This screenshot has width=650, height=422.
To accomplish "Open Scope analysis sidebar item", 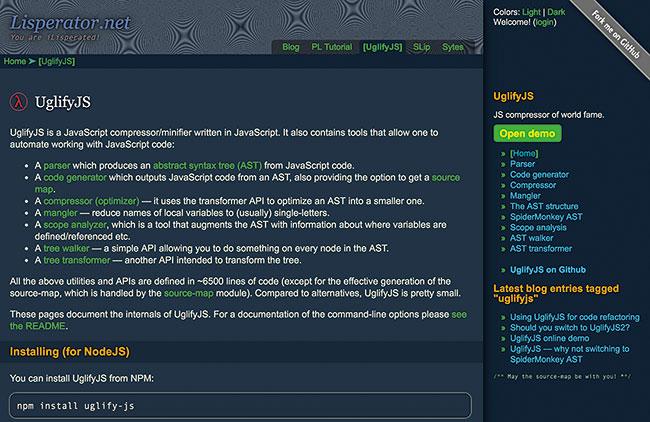I will (x=538, y=228).
